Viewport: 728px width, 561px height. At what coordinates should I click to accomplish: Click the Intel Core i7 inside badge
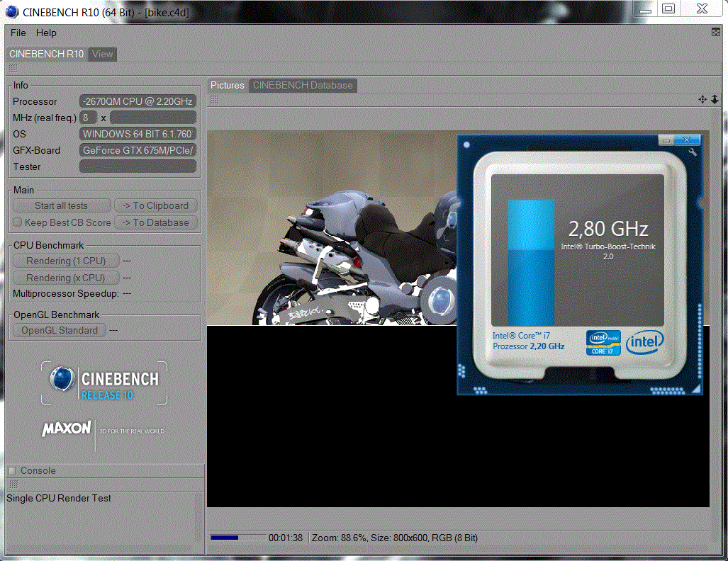coord(603,343)
